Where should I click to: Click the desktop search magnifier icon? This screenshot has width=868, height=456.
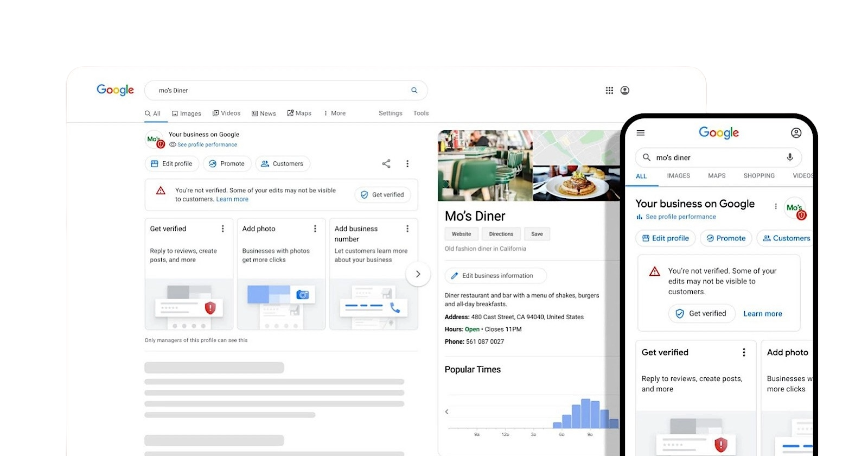[x=414, y=90]
